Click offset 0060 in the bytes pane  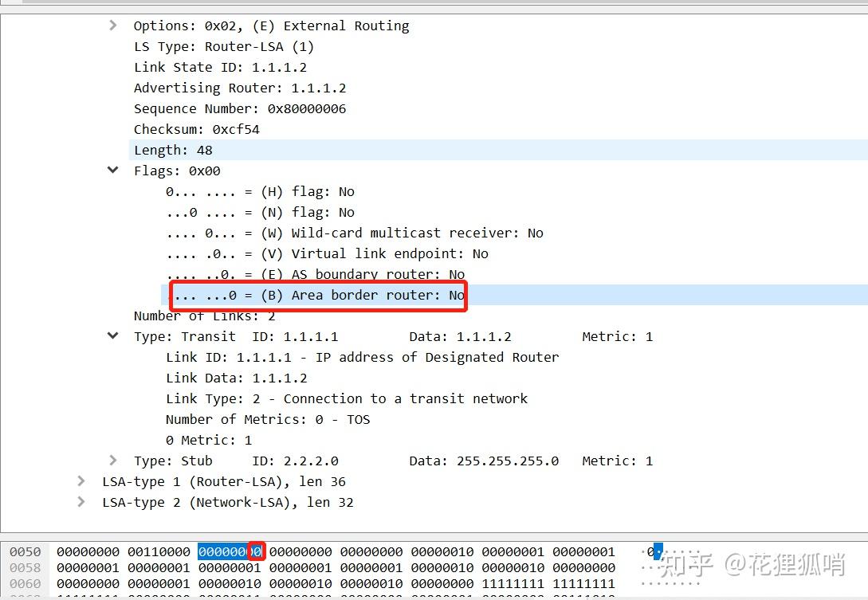[25, 583]
